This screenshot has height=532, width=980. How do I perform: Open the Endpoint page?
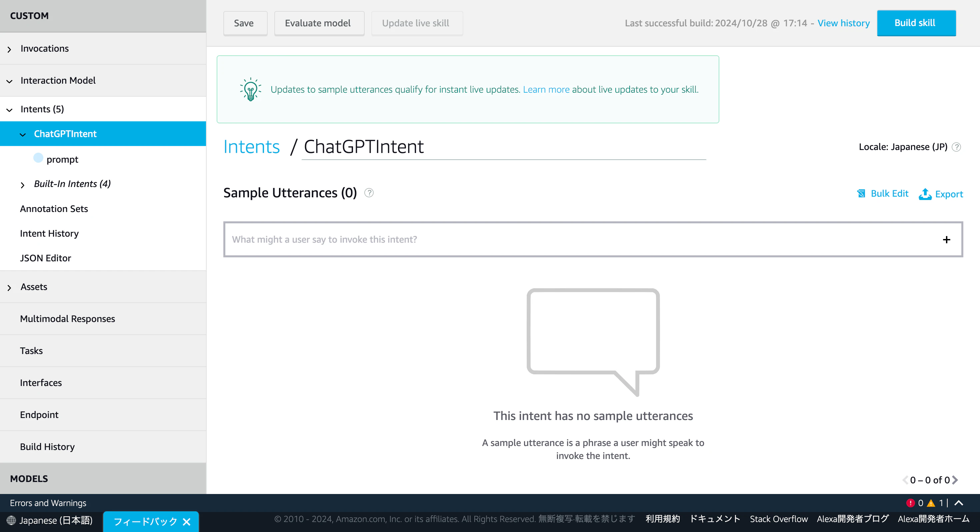39,415
